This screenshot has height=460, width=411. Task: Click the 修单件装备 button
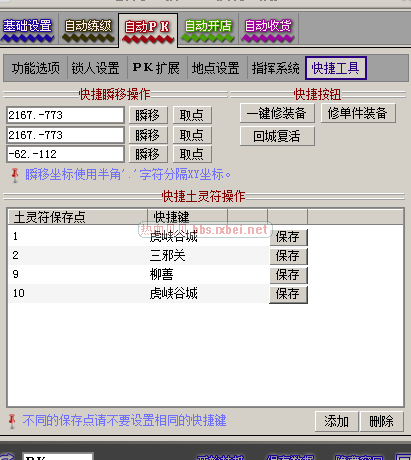coord(358,113)
